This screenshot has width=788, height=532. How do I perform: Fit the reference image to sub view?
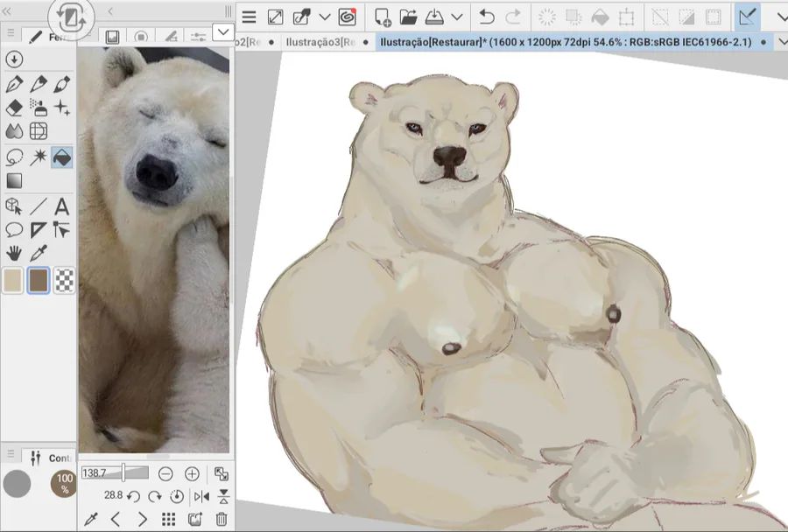pyautogui.click(x=222, y=473)
